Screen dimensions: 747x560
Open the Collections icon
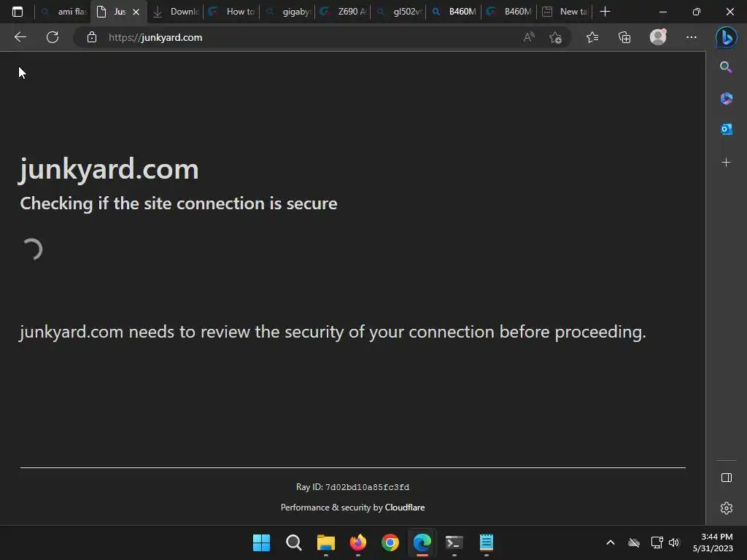(624, 37)
